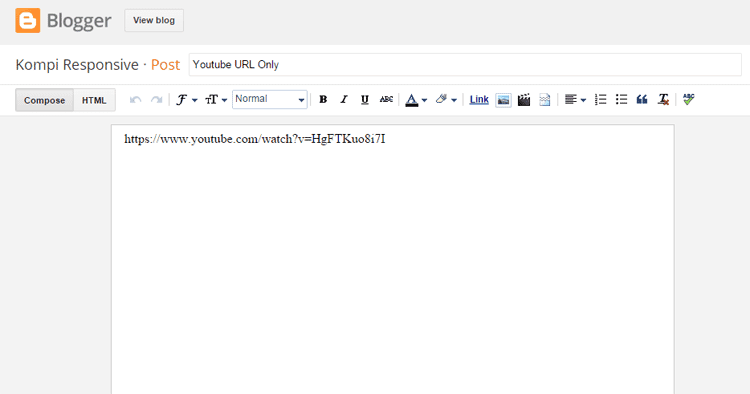Image resolution: width=750 pixels, height=394 pixels.
Task: Run the spell check
Action: (688, 99)
